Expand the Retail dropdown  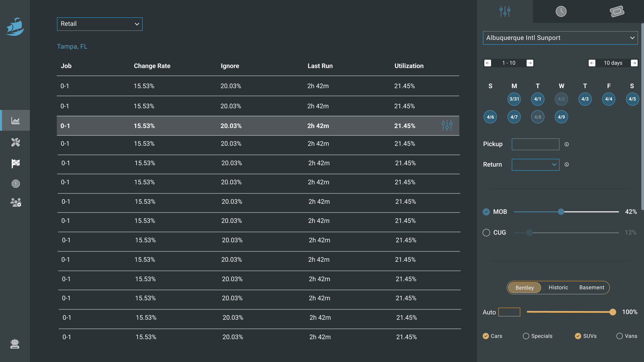[100, 24]
